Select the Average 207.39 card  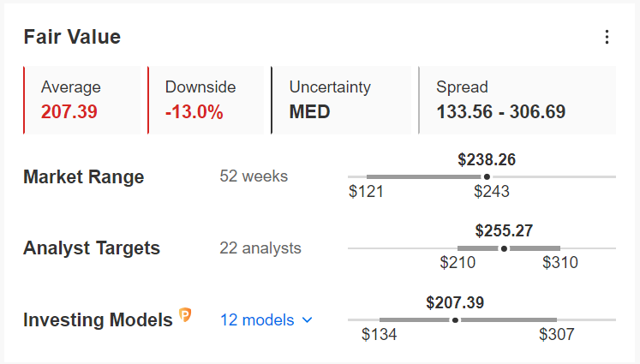point(81,100)
